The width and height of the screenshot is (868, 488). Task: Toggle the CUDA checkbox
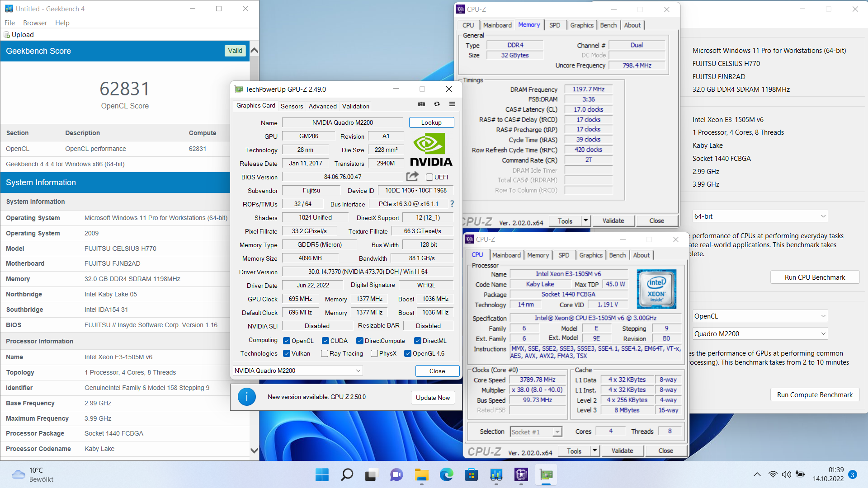[325, 341]
